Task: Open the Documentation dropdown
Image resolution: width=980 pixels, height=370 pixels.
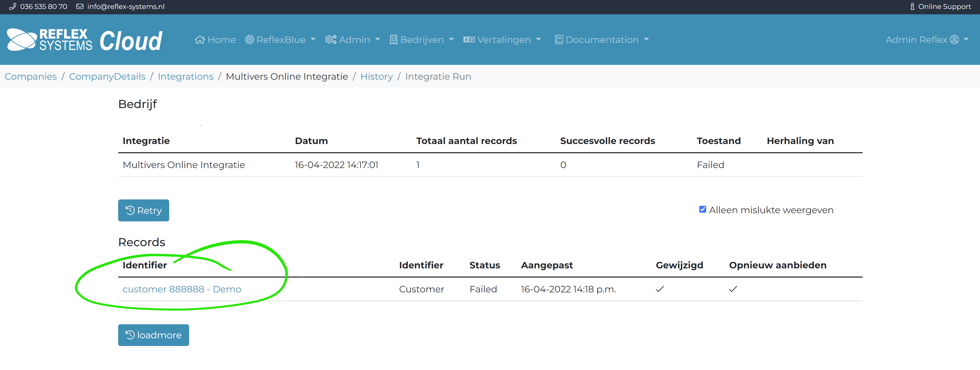Action: [x=647, y=40]
